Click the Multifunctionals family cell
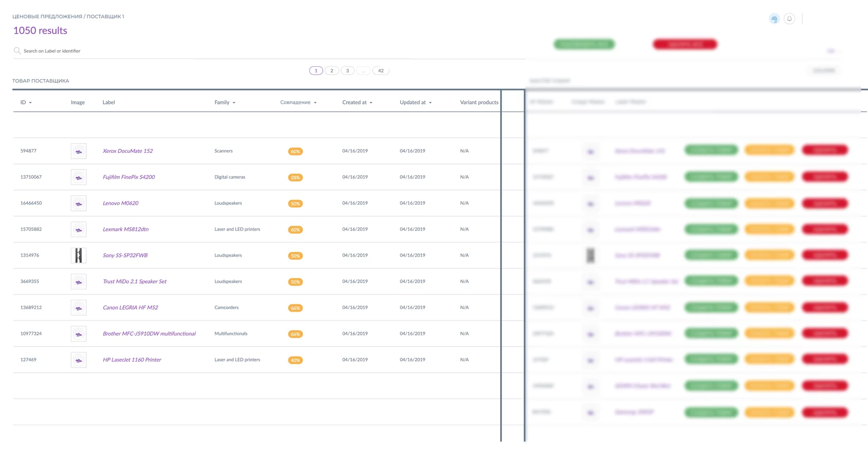The height and width of the screenshot is (462, 868). pyautogui.click(x=231, y=333)
